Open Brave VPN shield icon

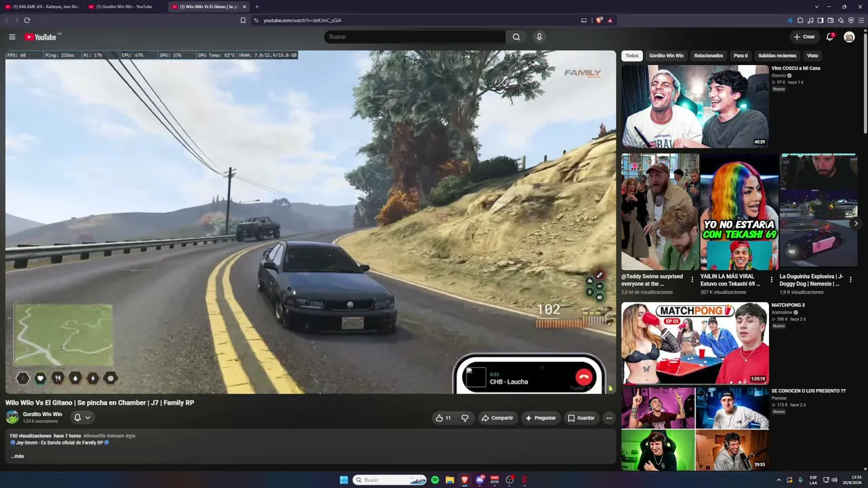pyautogui.click(x=851, y=20)
